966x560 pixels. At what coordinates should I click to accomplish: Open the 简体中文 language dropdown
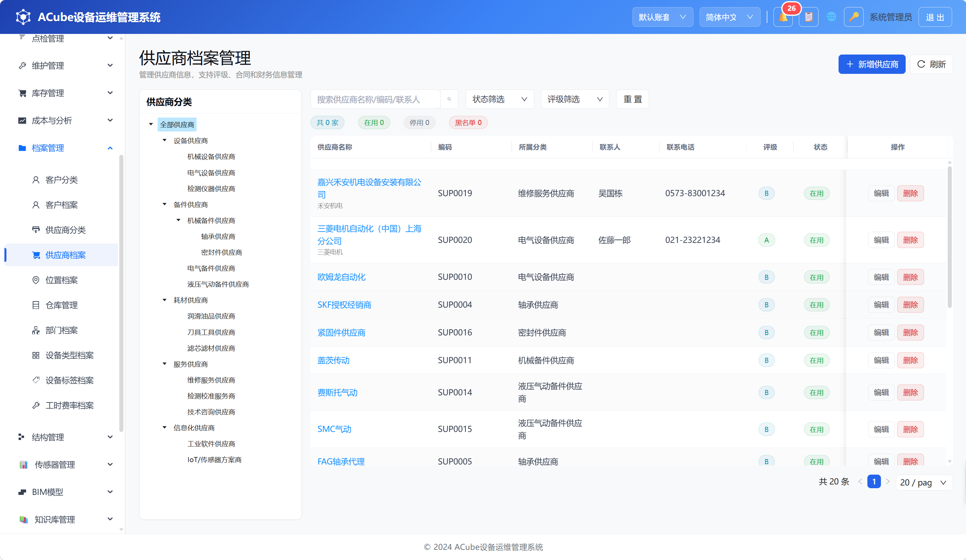click(729, 17)
